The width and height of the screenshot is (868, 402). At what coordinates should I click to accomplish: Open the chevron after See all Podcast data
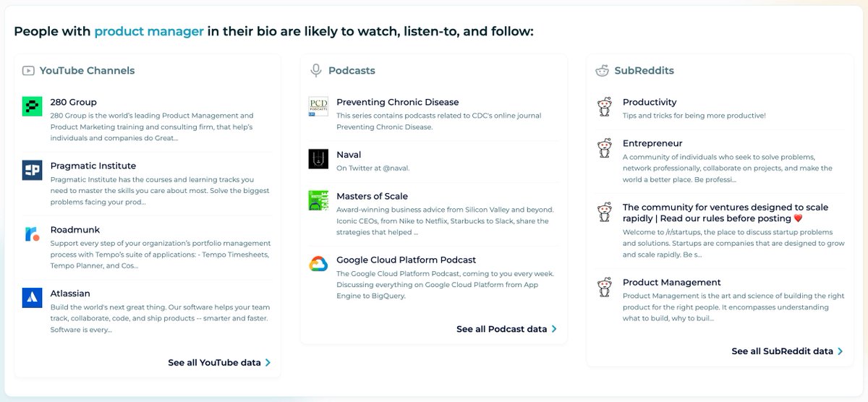[554, 329]
